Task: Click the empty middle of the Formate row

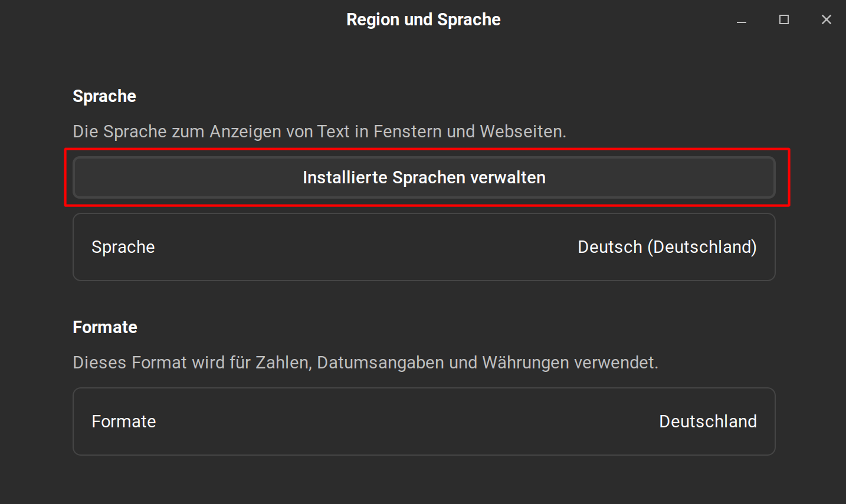Action: pyautogui.click(x=407, y=421)
